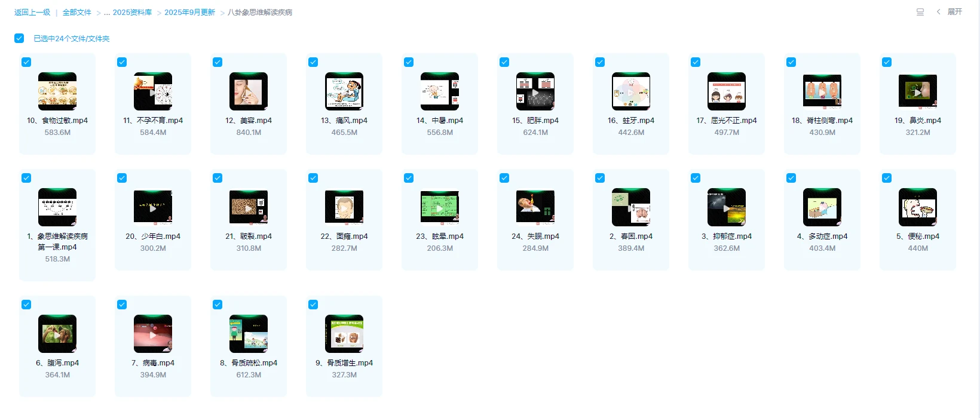This screenshot has width=980, height=418.
Task: Open video icon for 9、骨质增生.mp4
Action: pos(344,334)
